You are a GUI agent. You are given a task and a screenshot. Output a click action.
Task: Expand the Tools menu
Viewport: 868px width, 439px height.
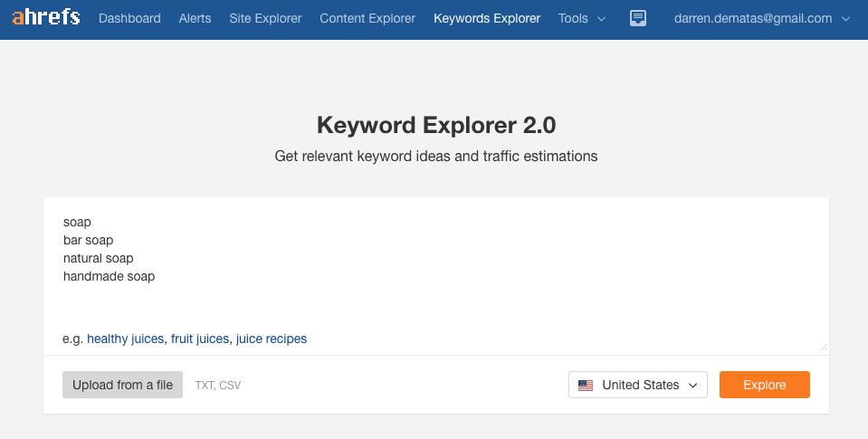click(x=582, y=18)
